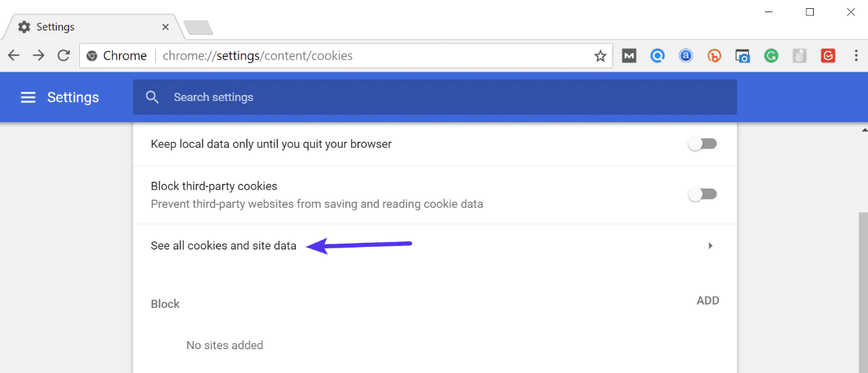Click the red extension icon in toolbar
Image resolution: width=868 pixels, height=373 pixels.
coord(828,56)
